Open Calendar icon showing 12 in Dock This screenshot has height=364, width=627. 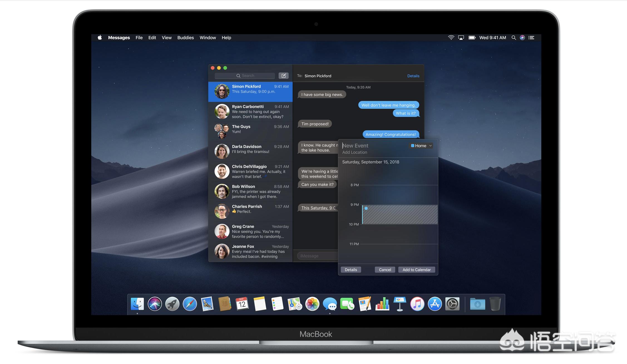(x=242, y=304)
